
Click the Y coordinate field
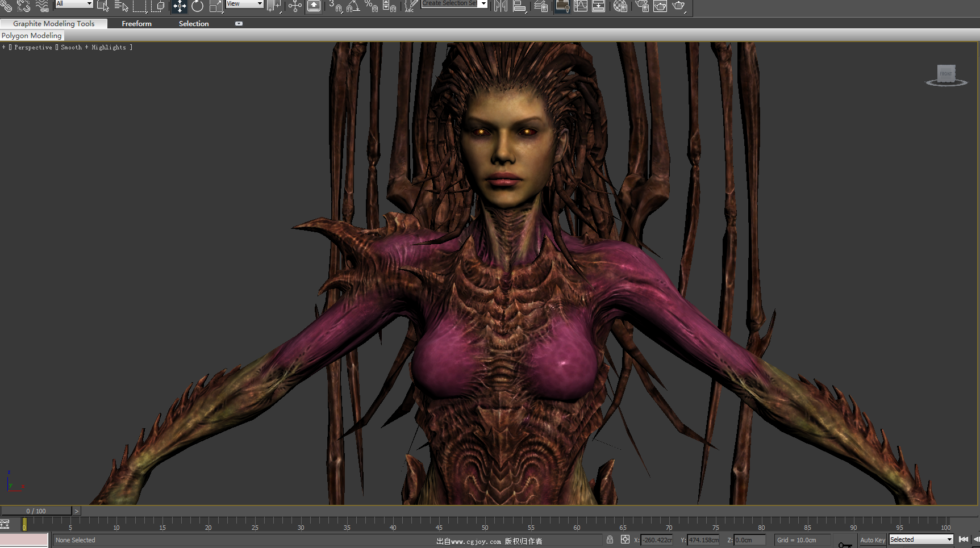click(704, 540)
